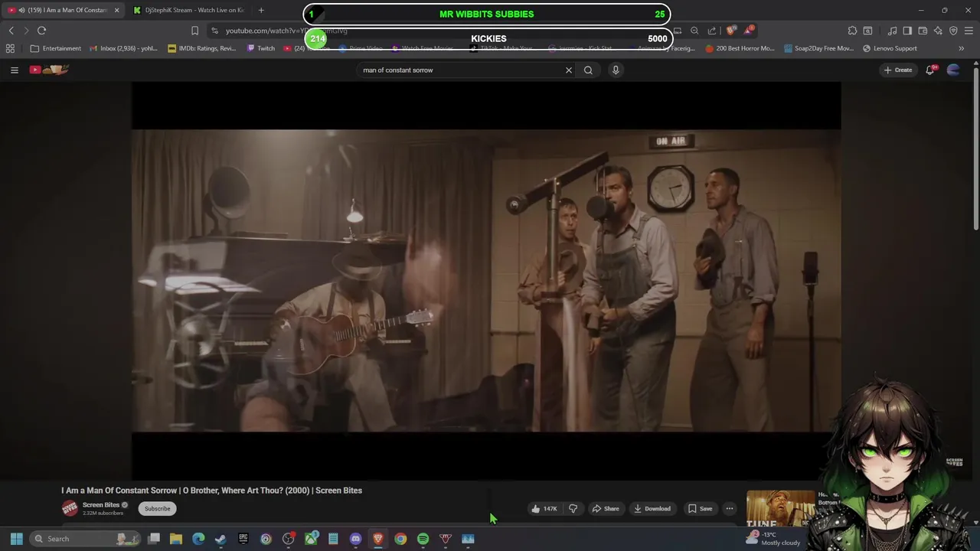Open the Soap2Day Free Movies bookmark
This screenshot has width=980, height=551.
818,48
